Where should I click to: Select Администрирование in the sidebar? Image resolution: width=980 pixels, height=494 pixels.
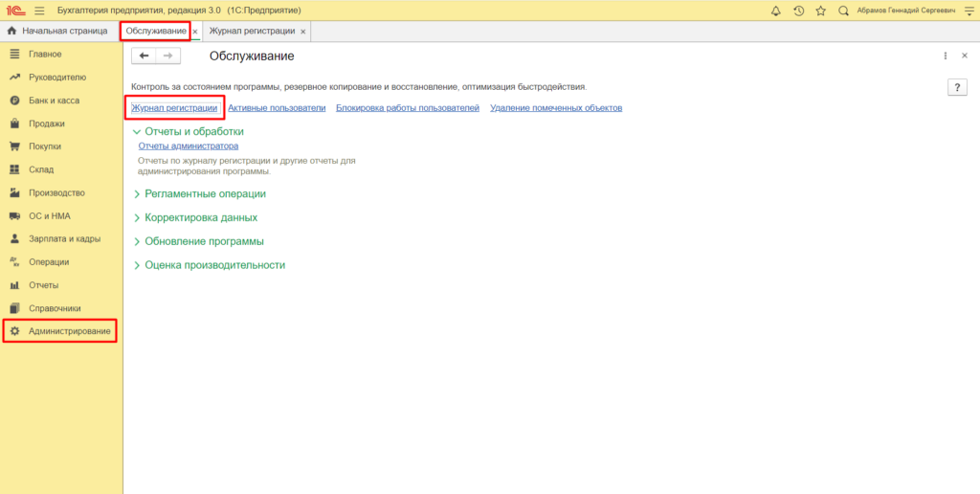[x=69, y=331]
